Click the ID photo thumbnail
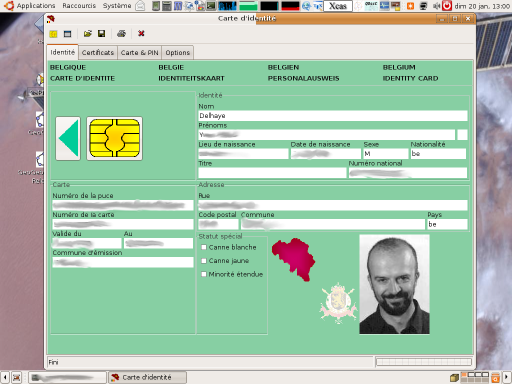 (394, 284)
